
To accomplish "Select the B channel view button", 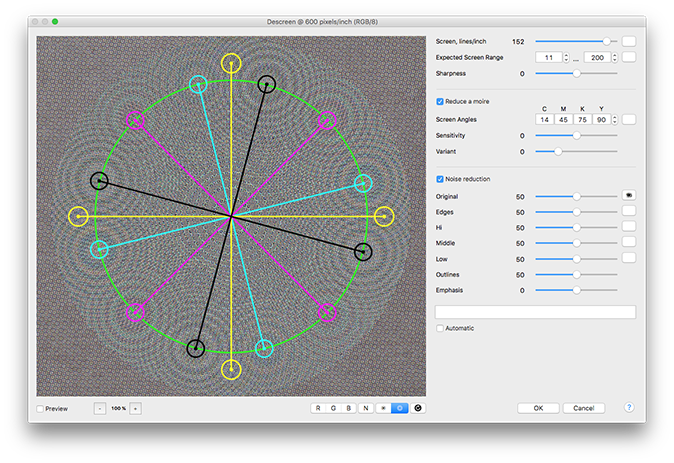I will pyautogui.click(x=350, y=408).
